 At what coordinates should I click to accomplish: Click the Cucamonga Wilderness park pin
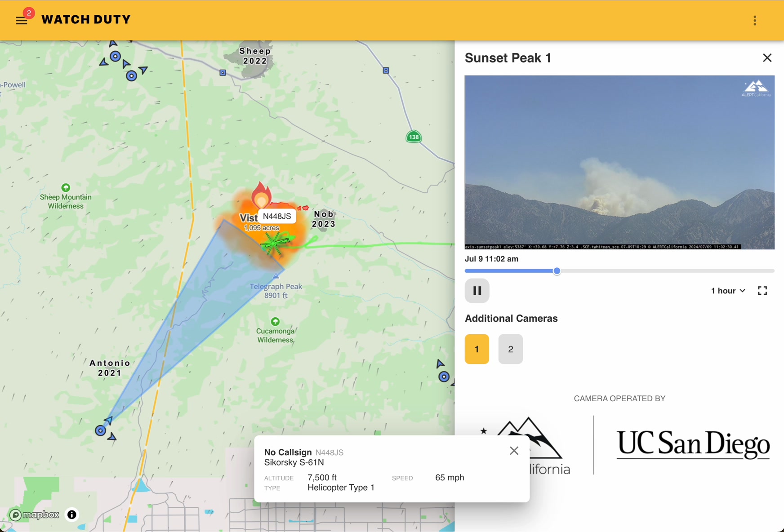coord(275,322)
